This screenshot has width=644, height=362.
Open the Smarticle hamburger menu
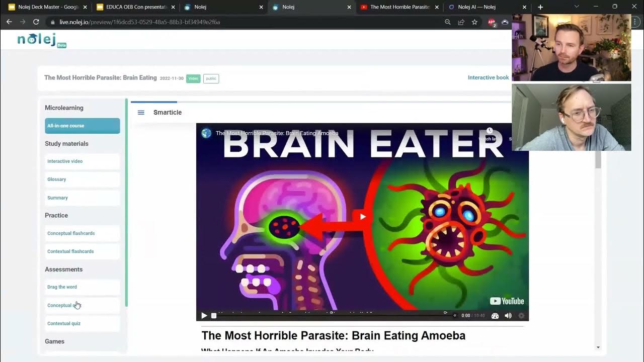pyautogui.click(x=141, y=113)
